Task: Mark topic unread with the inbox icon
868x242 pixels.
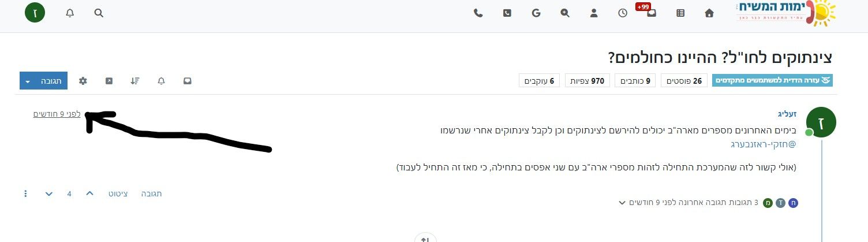Action: (188, 81)
